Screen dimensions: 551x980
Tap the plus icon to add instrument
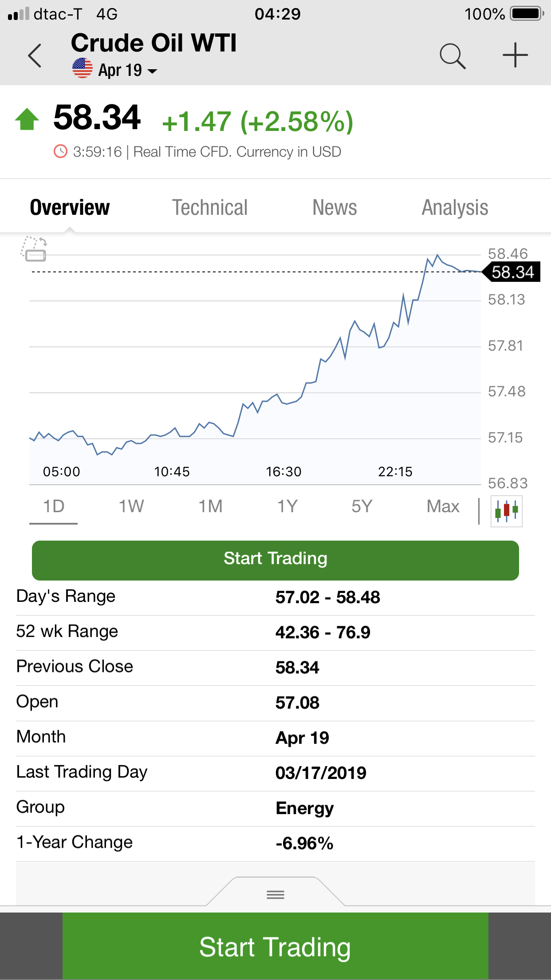click(515, 55)
